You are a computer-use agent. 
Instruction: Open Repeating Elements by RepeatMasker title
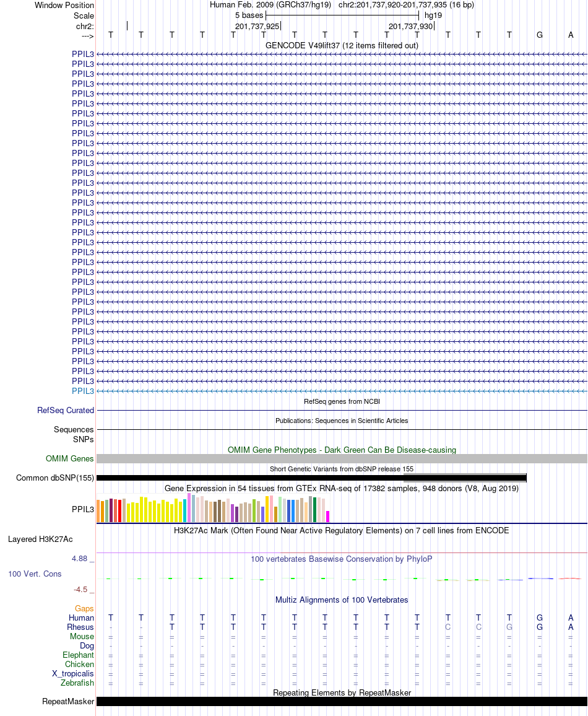pyautogui.click(x=342, y=692)
